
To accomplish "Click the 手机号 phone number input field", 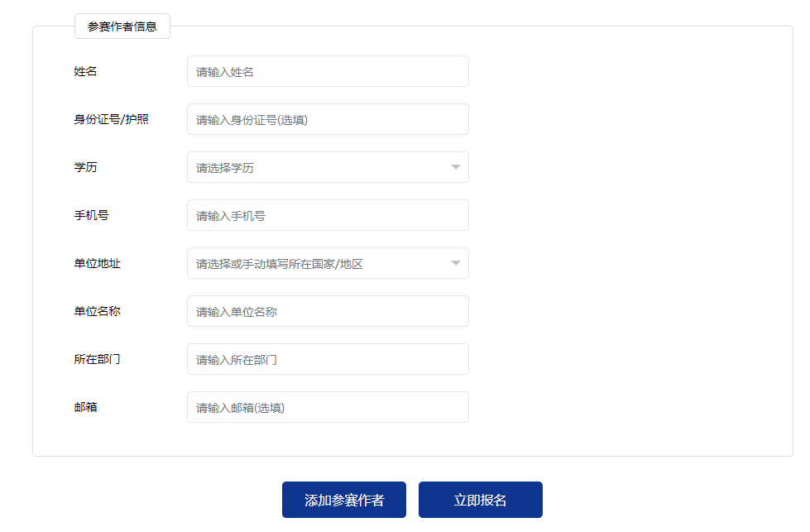I will [327, 215].
